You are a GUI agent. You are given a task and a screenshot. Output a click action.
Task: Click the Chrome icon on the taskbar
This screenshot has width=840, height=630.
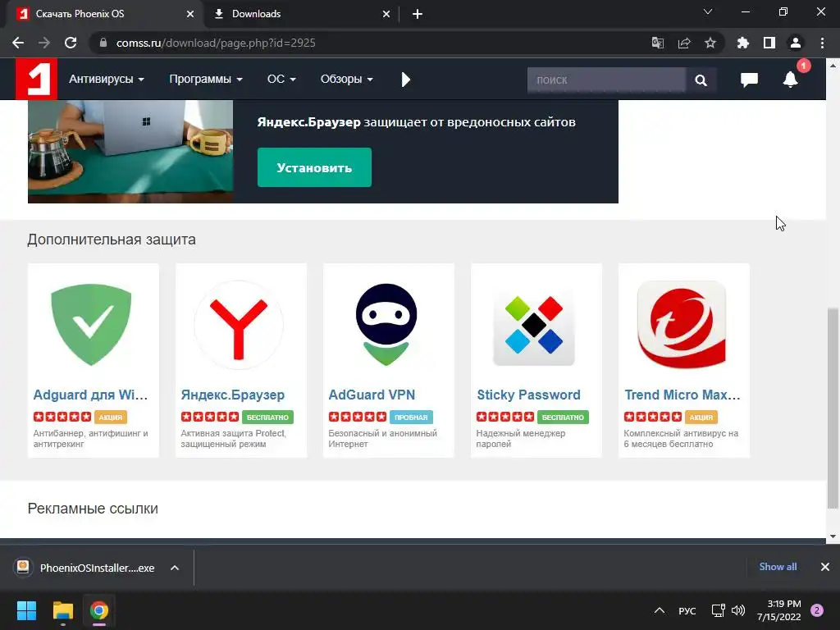(x=99, y=610)
